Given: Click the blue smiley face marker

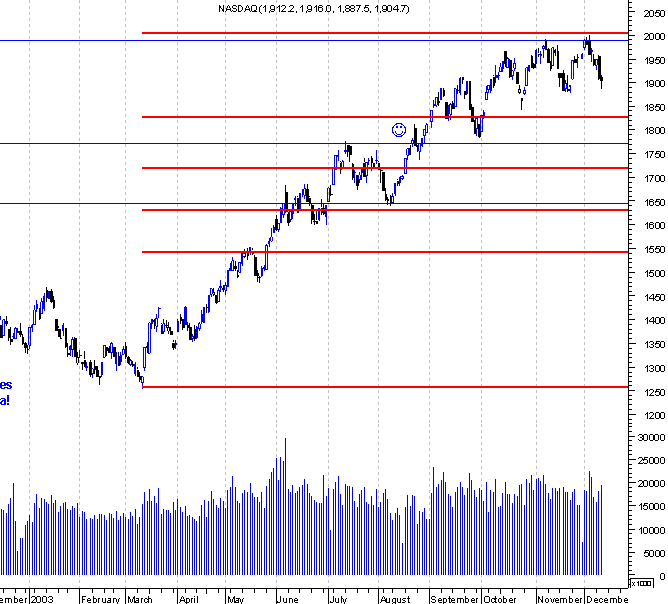Looking at the screenshot, I should pos(399,130).
